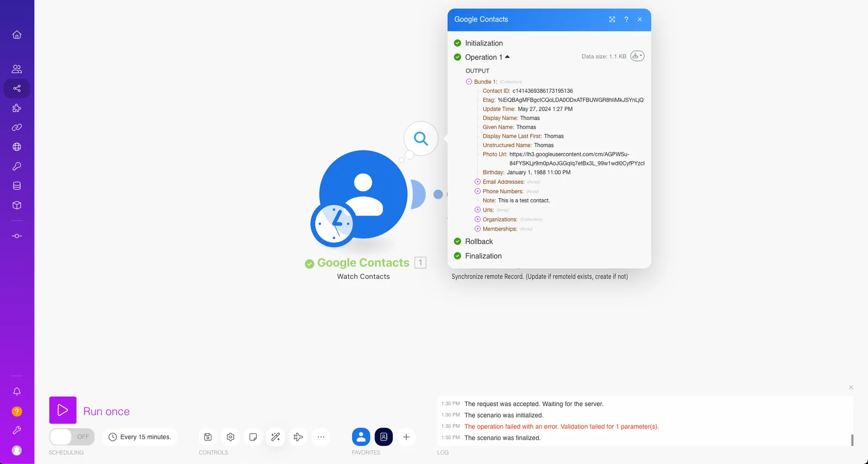
Task: Open the notes icon in Controls
Action: pyautogui.click(x=253, y=437)
